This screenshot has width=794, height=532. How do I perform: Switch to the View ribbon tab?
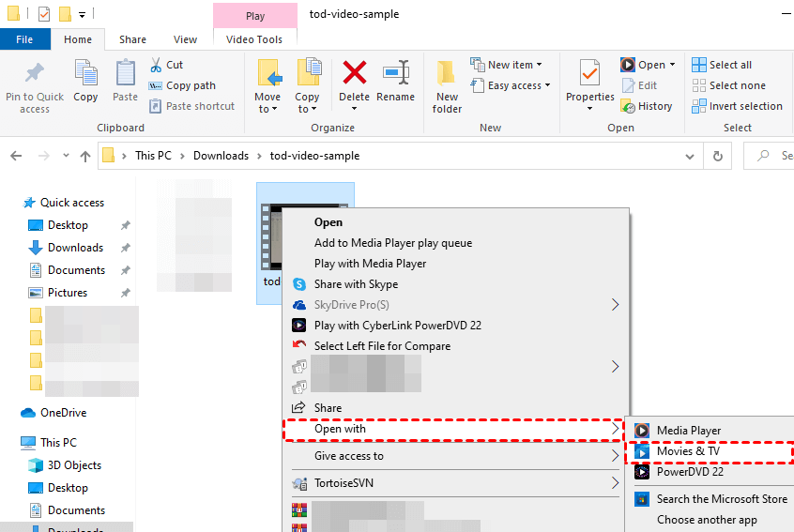point(185,39)
